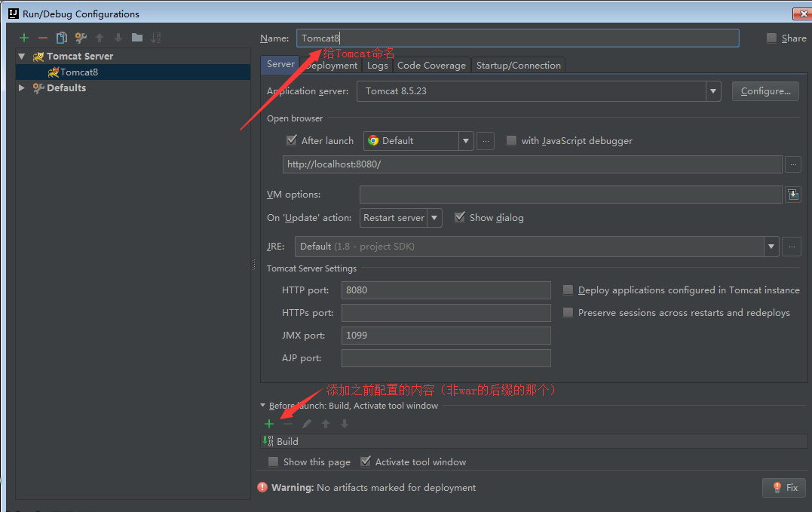Create new folder for configurations
812x512 pixels.
coord(137,37)
